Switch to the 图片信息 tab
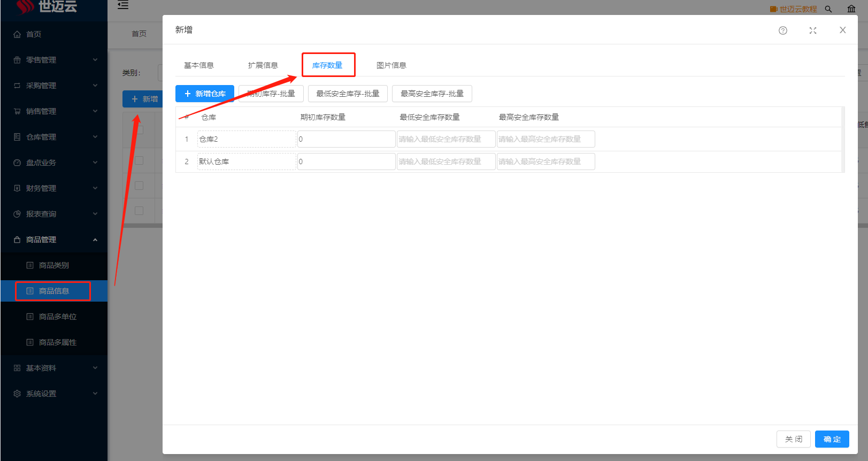The image size is (868, 461). point(391,65)
